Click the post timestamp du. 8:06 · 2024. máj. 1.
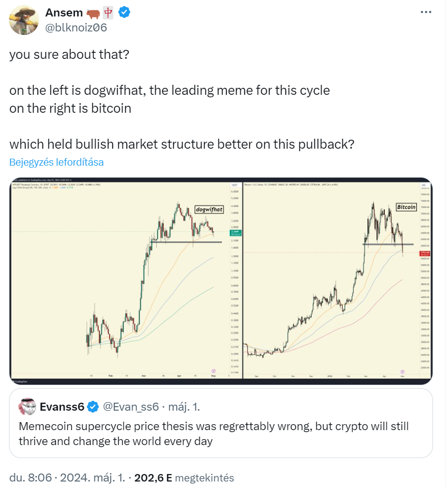448x487 pixels. 67,478
